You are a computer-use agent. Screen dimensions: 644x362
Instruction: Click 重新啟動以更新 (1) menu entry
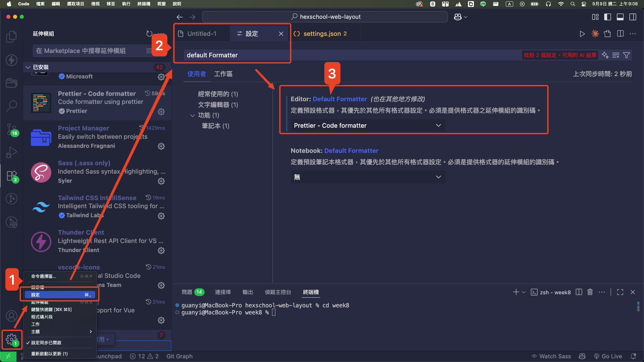(60, 354)
